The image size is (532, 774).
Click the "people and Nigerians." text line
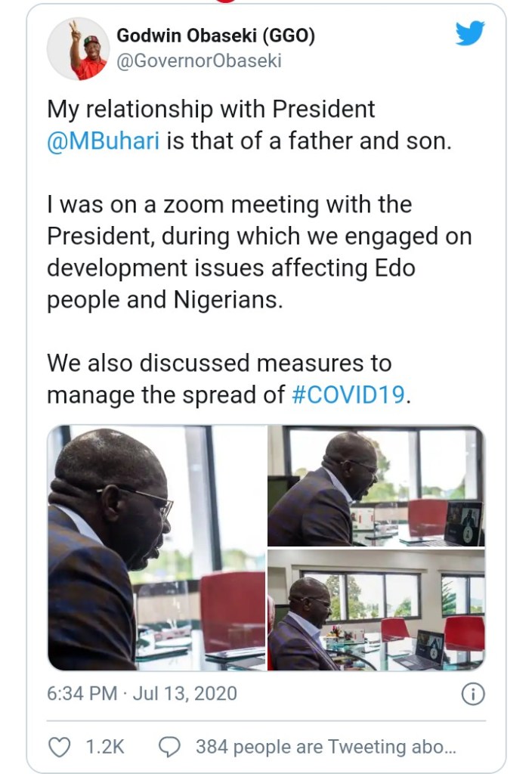point(165,299)
